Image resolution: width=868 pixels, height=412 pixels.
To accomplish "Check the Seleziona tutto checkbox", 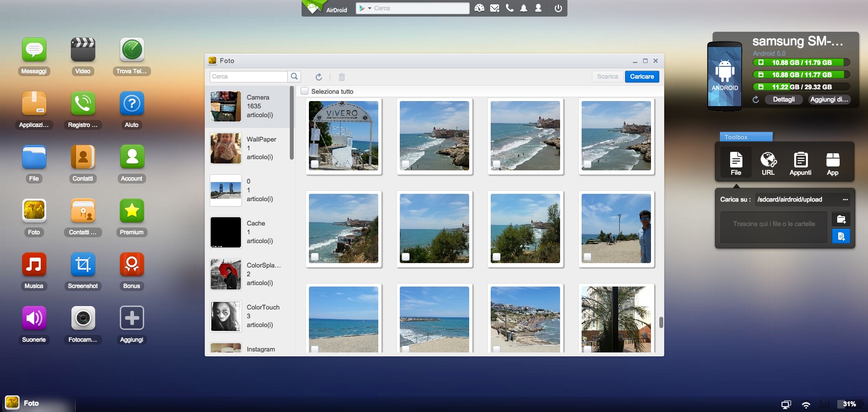I will click(304, 91).
